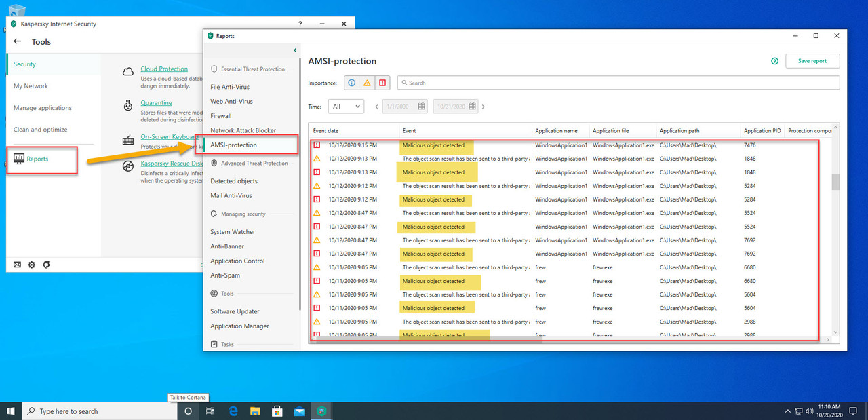868x420 pixels.
Task: Open the Time range dropdown
Action: pyautogui.click(x=346, y=107)
